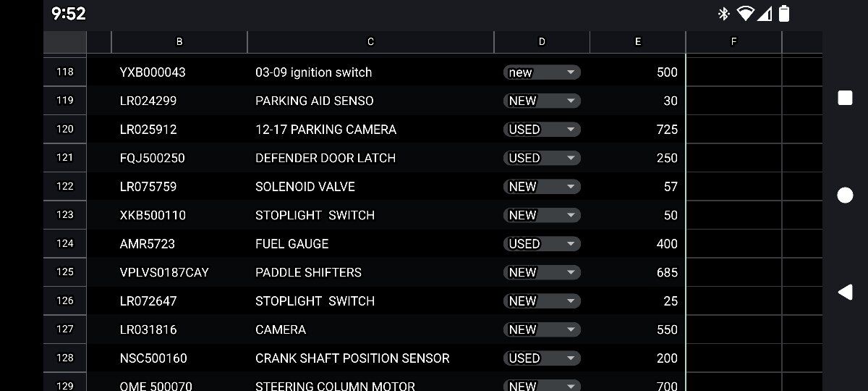
Task: Open NEW dropdown for PADDLE SHIFTERS
Action: point(571,272)
